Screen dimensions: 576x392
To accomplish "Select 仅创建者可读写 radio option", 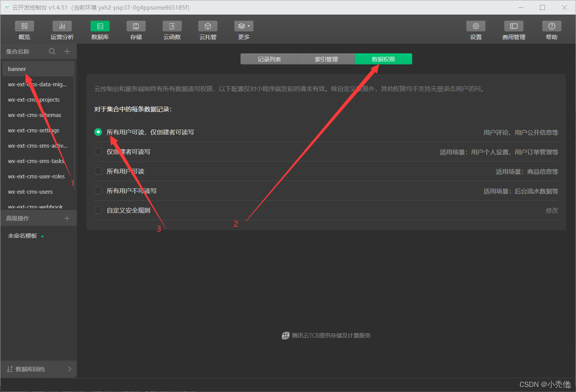I will pyautogui.click(x=98, y=152).
